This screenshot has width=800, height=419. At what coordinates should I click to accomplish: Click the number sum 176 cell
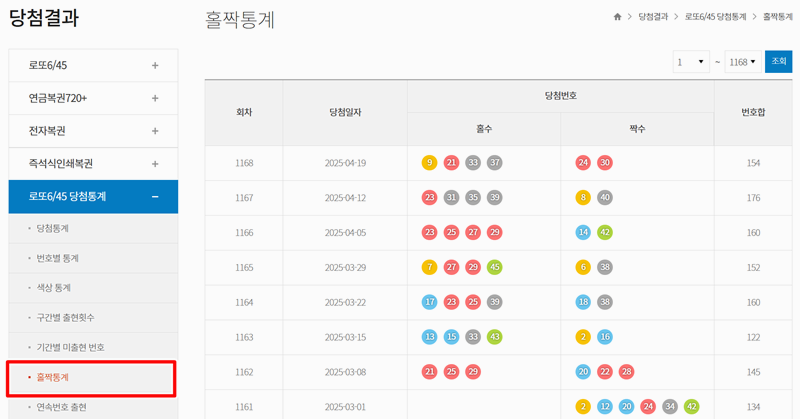click(x=753, y=198)
